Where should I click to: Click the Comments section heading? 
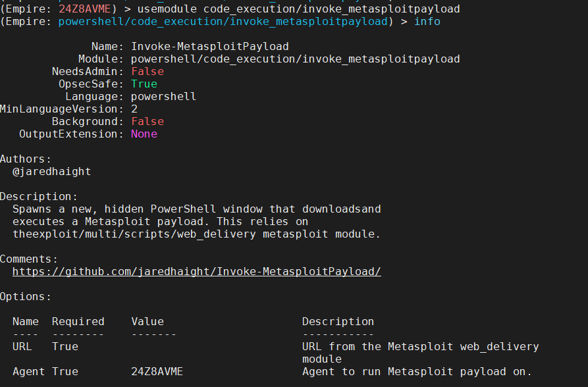click(28, 259)
